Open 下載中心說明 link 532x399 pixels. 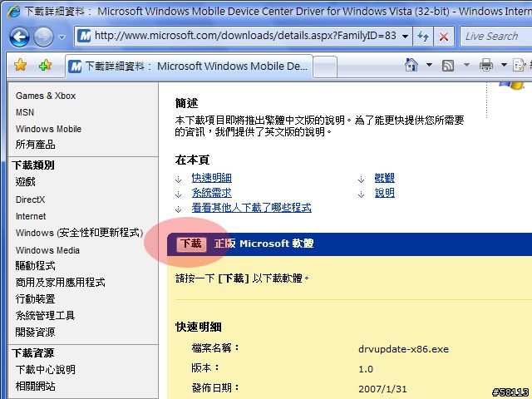click(x=46, y=369)
